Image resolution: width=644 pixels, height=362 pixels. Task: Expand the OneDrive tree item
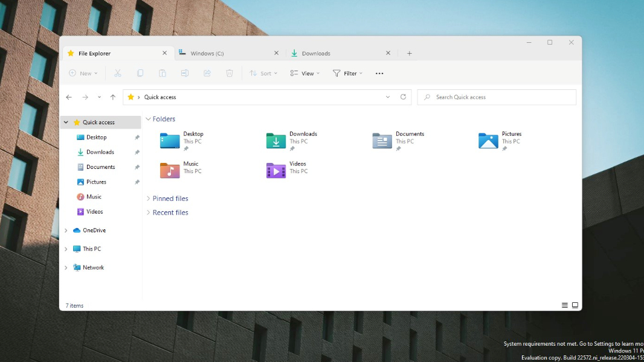[x=66, y=230]
